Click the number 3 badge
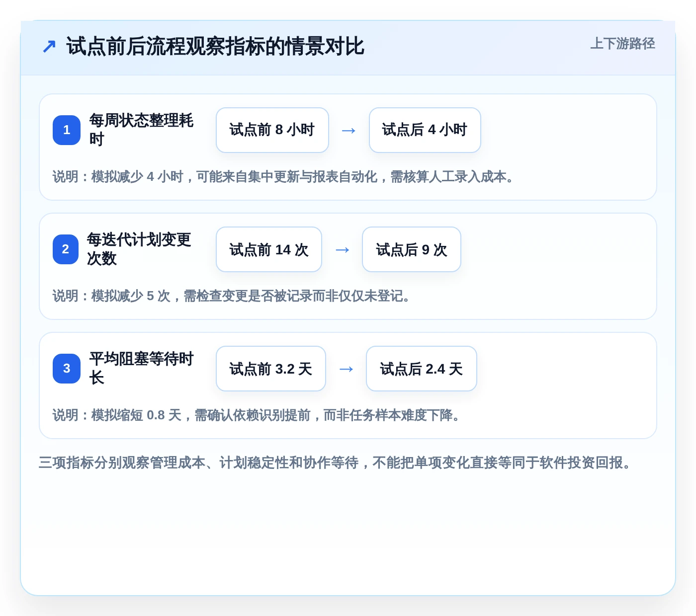696x616 pixels. (x=67, y=369)
